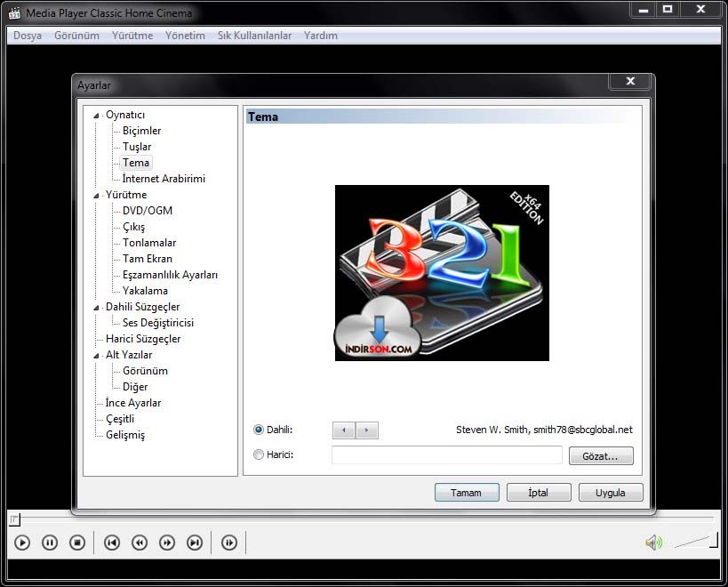Skip to next track icon

(195, 543)
